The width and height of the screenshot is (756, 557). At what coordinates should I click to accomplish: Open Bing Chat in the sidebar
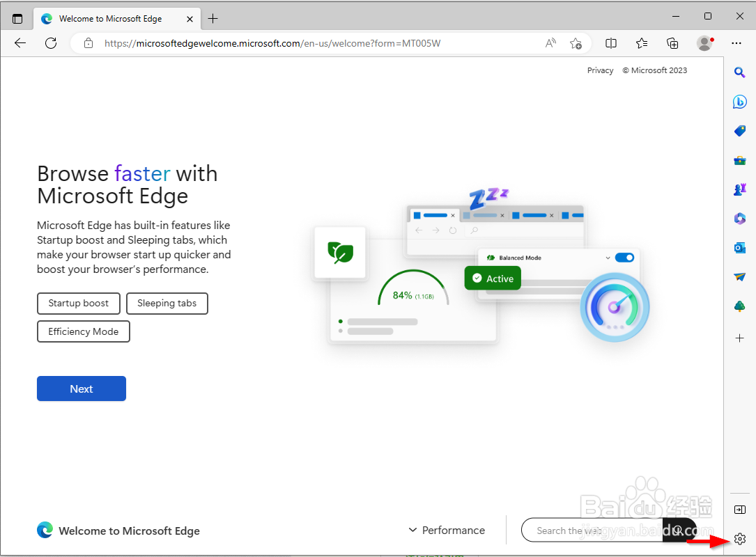[739, 101]
